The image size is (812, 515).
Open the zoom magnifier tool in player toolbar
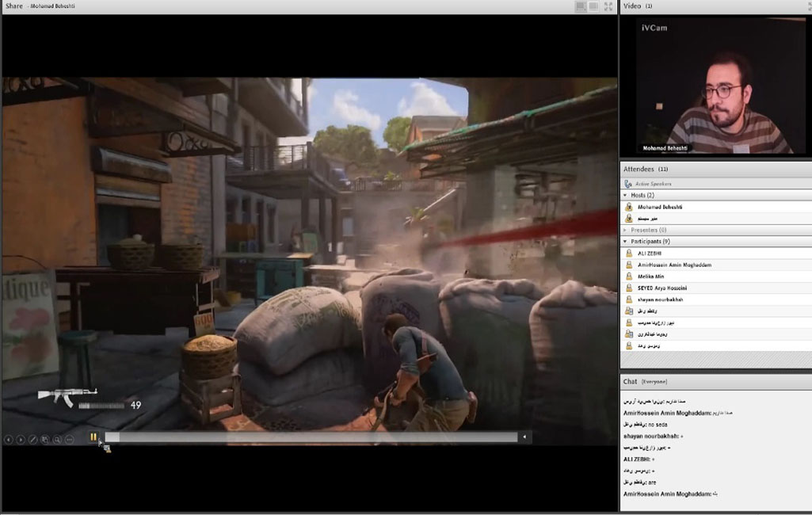[x=57, y=440]
